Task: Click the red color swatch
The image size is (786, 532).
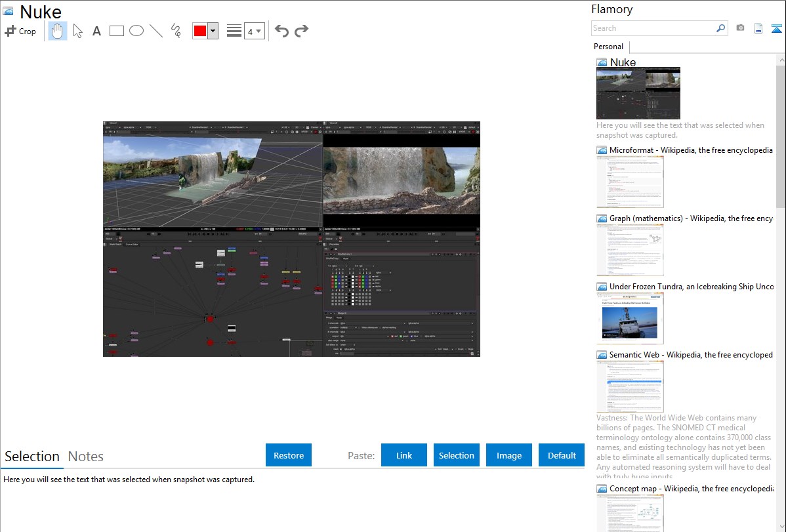Action: (200, 31)
